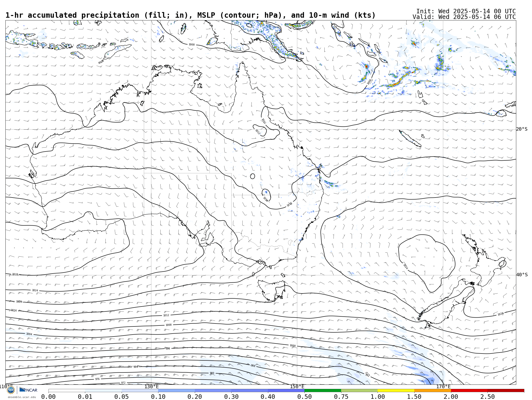532x400 pixels.
Task: Click the 980 isobar contour label
Action: tap(212, 373)
